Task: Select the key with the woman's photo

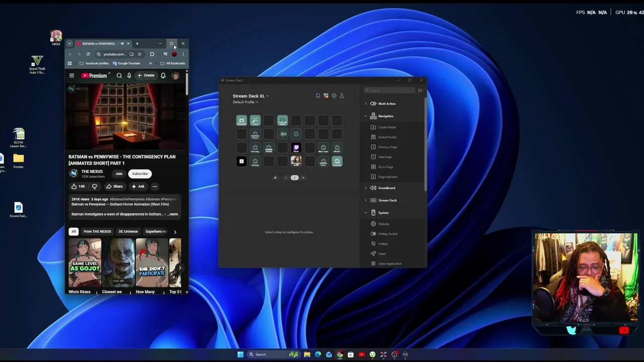Action: coord(296,161)
